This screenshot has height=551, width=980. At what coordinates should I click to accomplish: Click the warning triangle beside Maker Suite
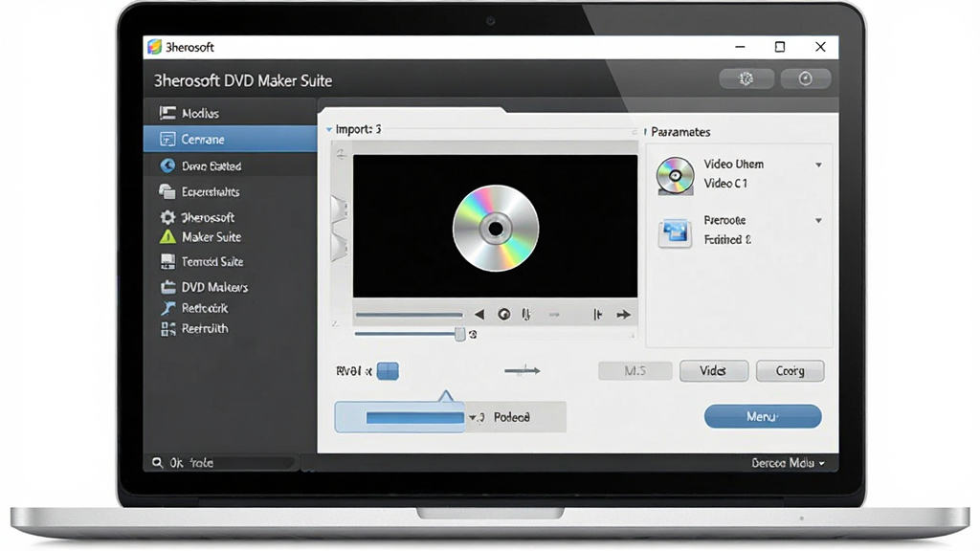point(167,237)
